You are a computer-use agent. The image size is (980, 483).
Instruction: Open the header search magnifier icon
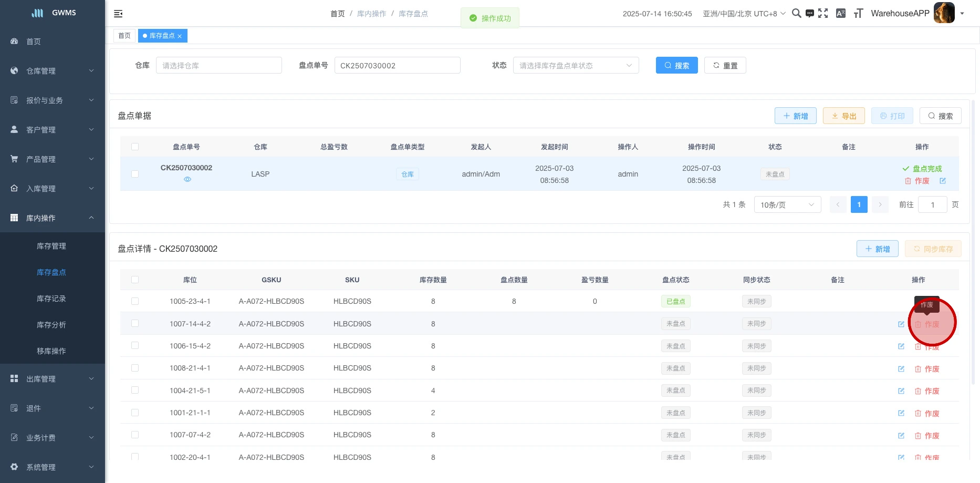pos(796,14)
